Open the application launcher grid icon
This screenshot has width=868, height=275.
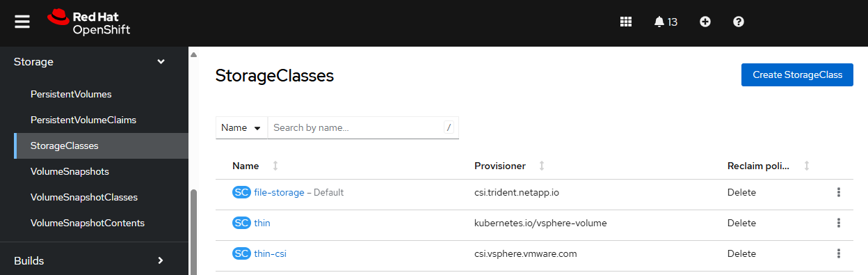[x=625, y=22]
